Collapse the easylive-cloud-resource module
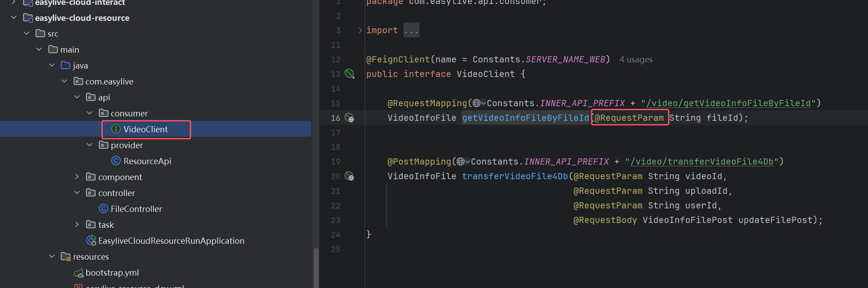The image size is (868, 288). coord(14,18)
